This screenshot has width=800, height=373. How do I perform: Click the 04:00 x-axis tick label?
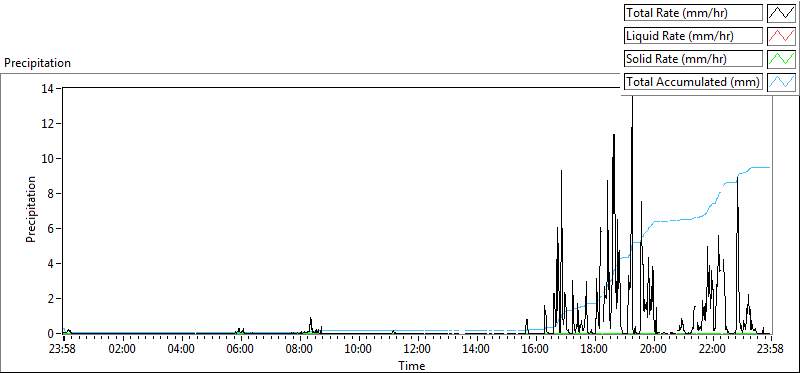coord(181,350)
